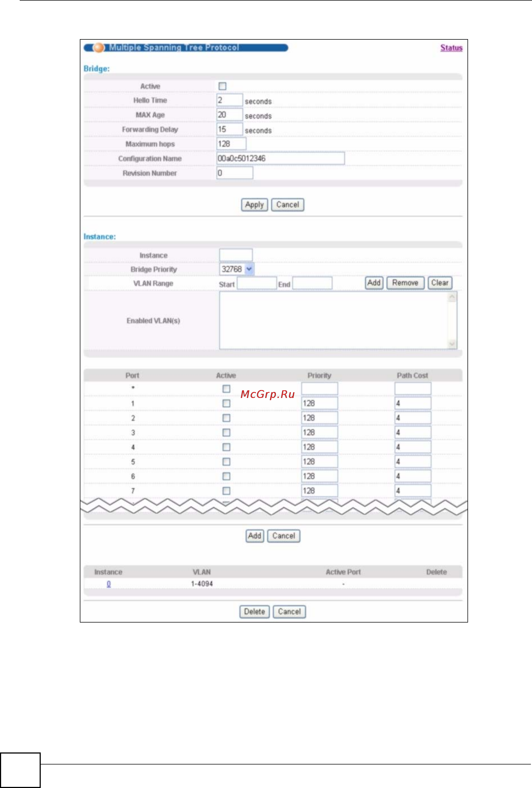The image size is (532, 788).
Task: Toggle Active checkbox for port 2
Action: pyautogui.click(x=226, y=418)
